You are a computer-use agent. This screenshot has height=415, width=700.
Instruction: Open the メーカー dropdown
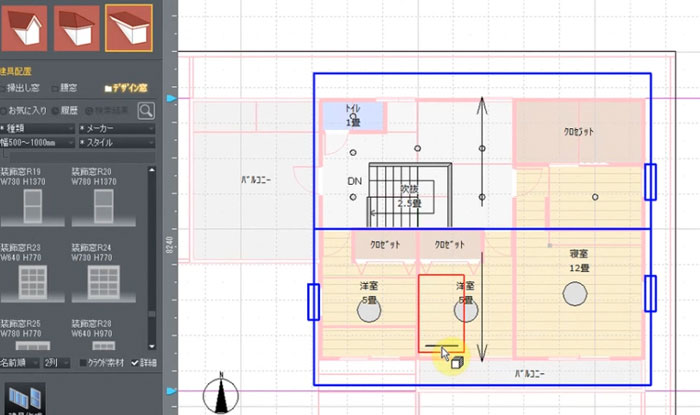point(115,128)
